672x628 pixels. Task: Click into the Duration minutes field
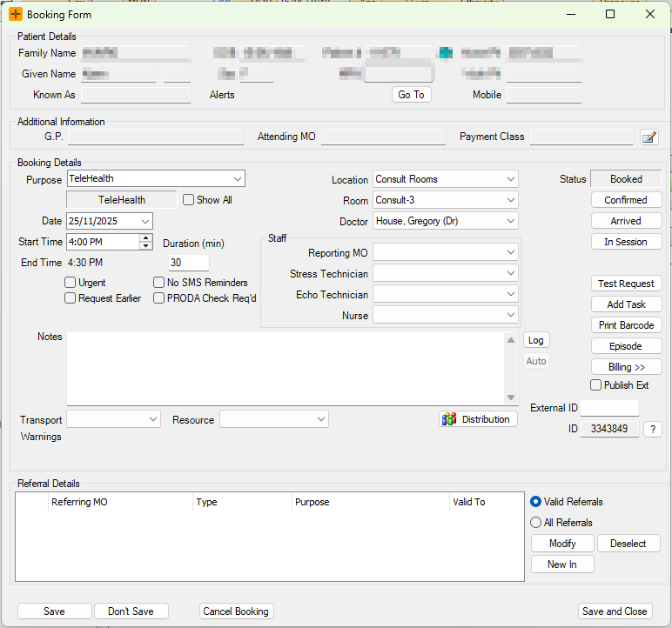(x=188, y=263)
